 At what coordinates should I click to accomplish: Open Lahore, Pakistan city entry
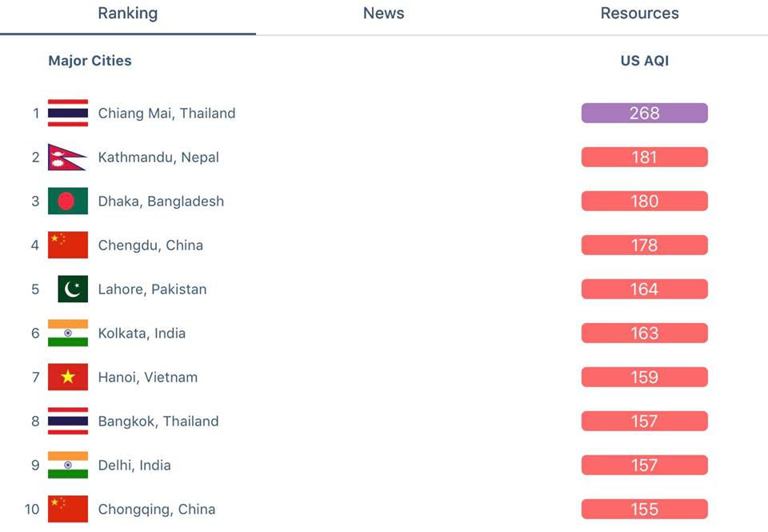click(x=152, y=290)
